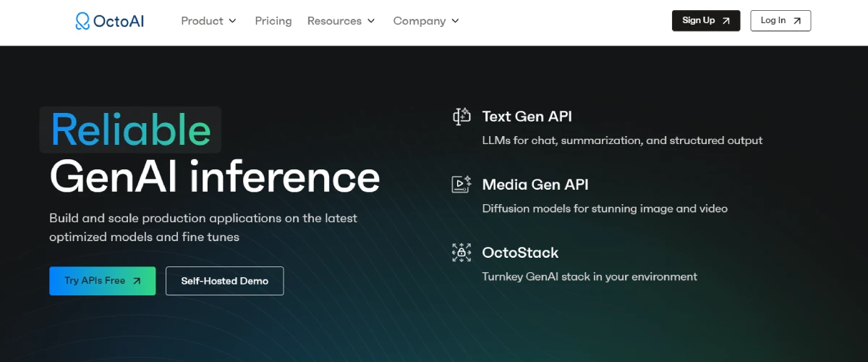The height and width of the screenshot is (362, 868).
Task: Open the Media Gen API heading link
Action: coord(535,185)
